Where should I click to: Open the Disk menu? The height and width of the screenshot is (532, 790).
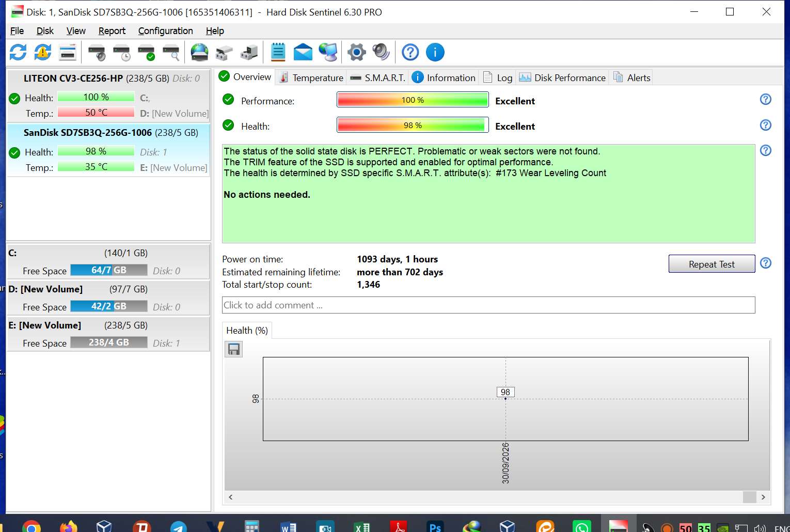(45, 31)
